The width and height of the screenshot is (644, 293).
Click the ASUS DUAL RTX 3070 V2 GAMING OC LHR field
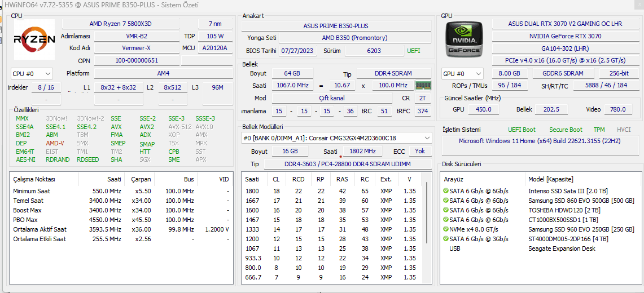[565, 24]
